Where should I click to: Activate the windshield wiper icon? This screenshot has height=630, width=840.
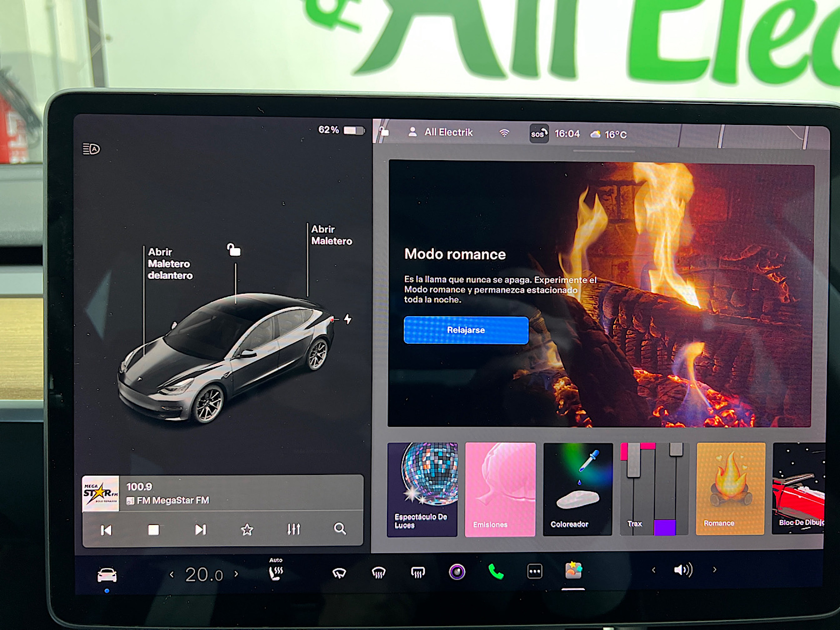point(339,573)
